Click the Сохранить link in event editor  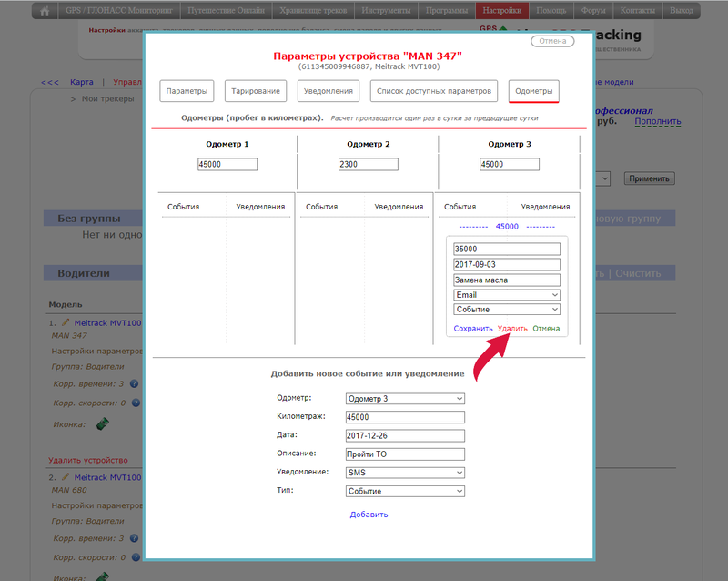tap(472, 329)
